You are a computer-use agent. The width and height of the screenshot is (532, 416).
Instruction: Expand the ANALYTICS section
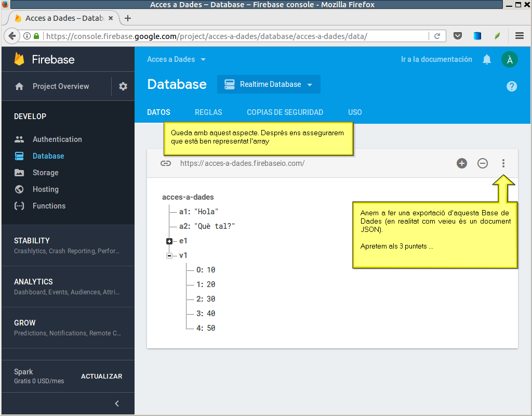[68, 287]
